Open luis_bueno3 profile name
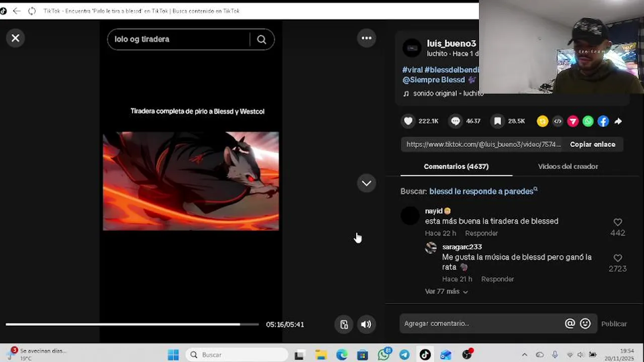The image size is (644, 362). pyautogui.click(x=451, y=44)
